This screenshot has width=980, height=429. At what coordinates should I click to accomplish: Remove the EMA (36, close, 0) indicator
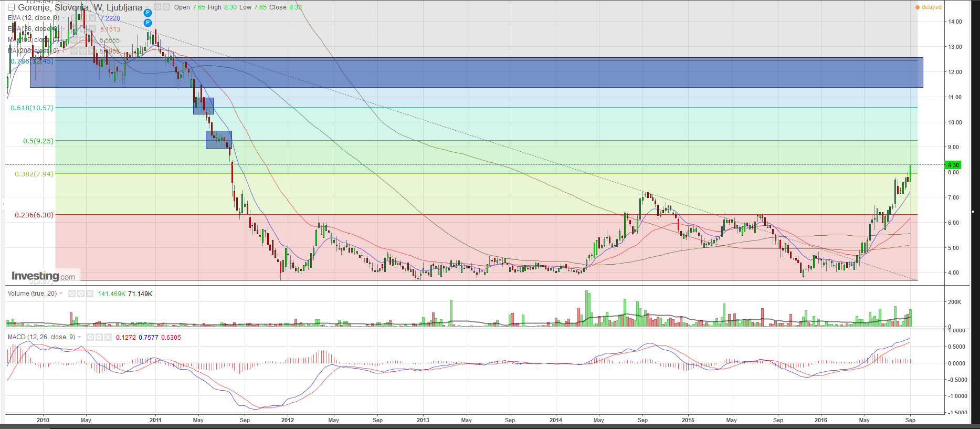[x=92, y=29]
